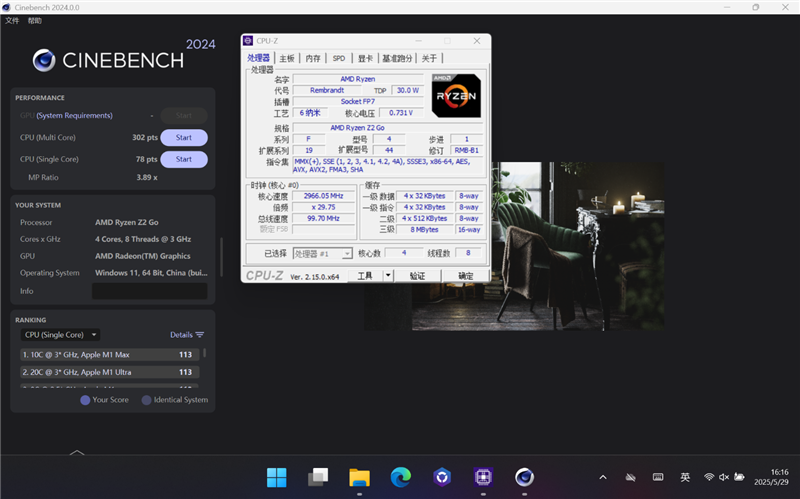Click the disabled GPU Start button

pos(184,115)
